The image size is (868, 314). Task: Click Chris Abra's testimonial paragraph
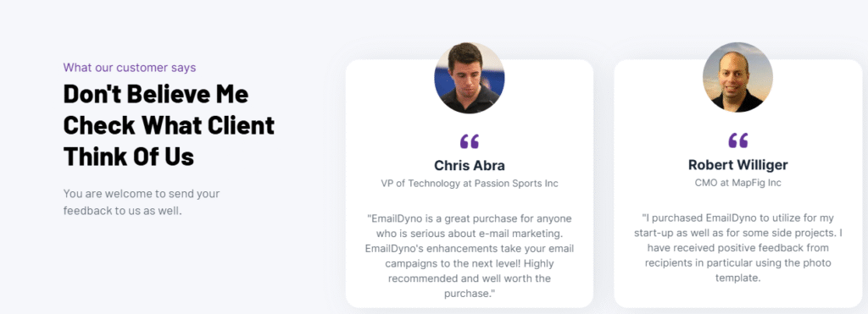coord(470,256)
